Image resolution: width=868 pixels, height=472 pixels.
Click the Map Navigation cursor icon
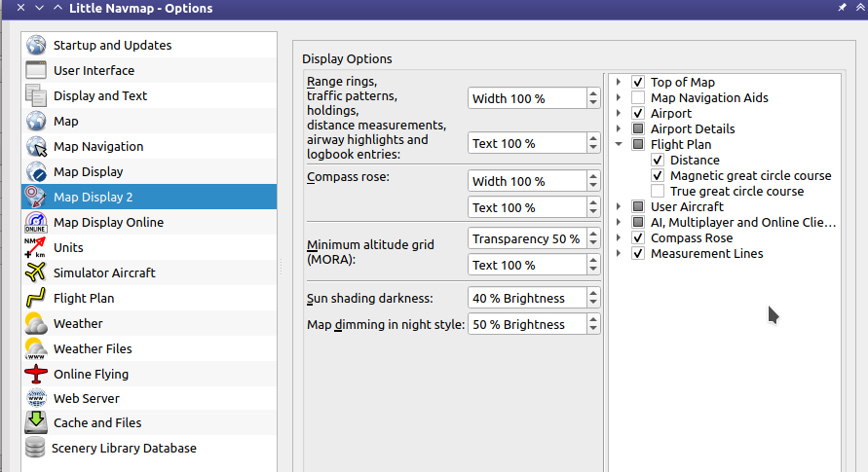36,146
